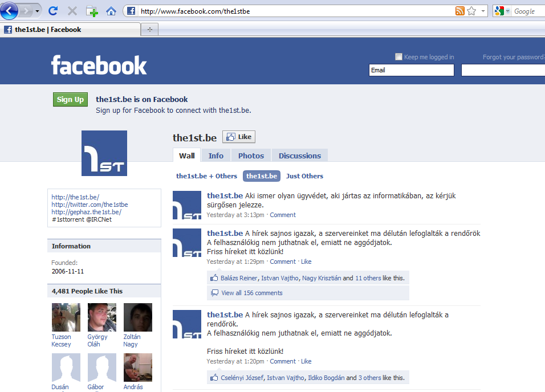Screen dimensions: 545x392
Task: Click 4,481 People Like This heading
Action: pyautogui.click(x=87, y=291)
